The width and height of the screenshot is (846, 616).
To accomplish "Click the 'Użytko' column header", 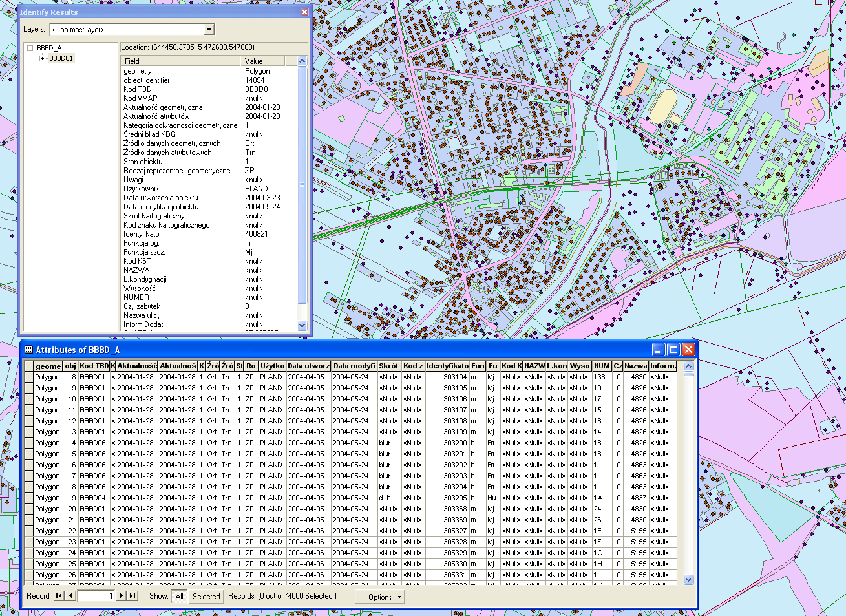I will [x=272, y=366].
